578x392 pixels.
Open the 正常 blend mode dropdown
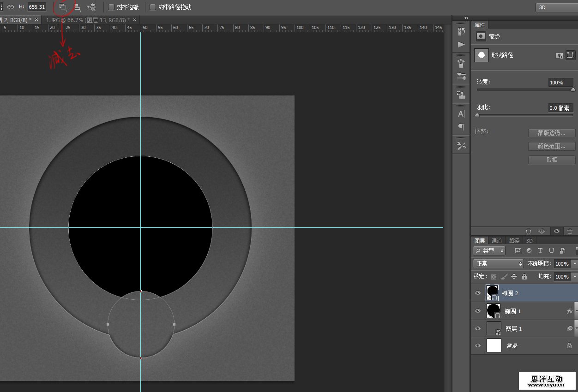[x=498, y=264]
